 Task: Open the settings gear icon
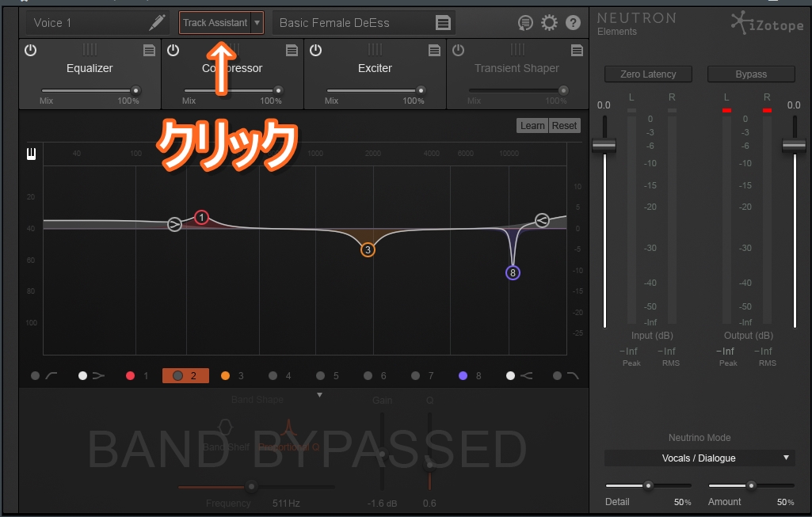click(549, 23)
